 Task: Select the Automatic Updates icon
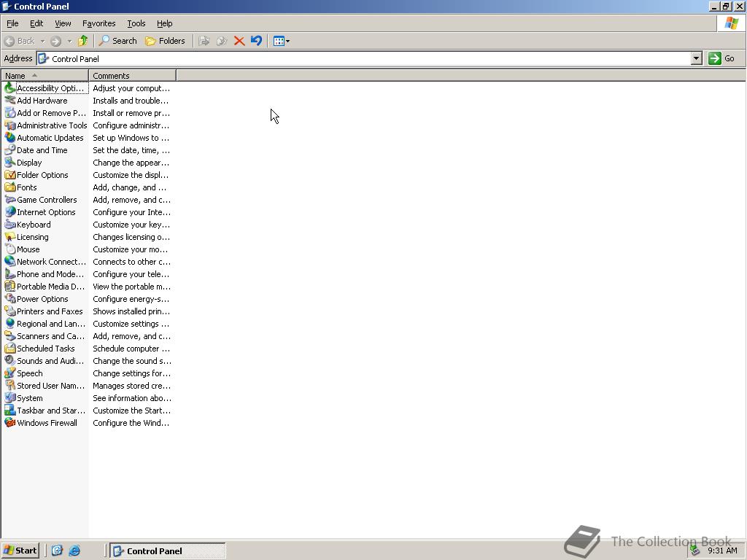(x=9, y=138)
